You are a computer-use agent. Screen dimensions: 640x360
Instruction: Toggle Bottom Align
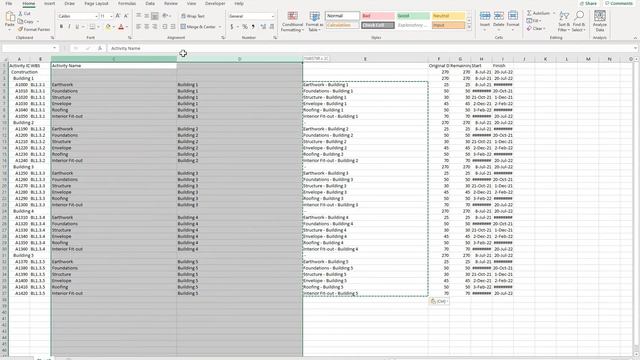[154, 16]
